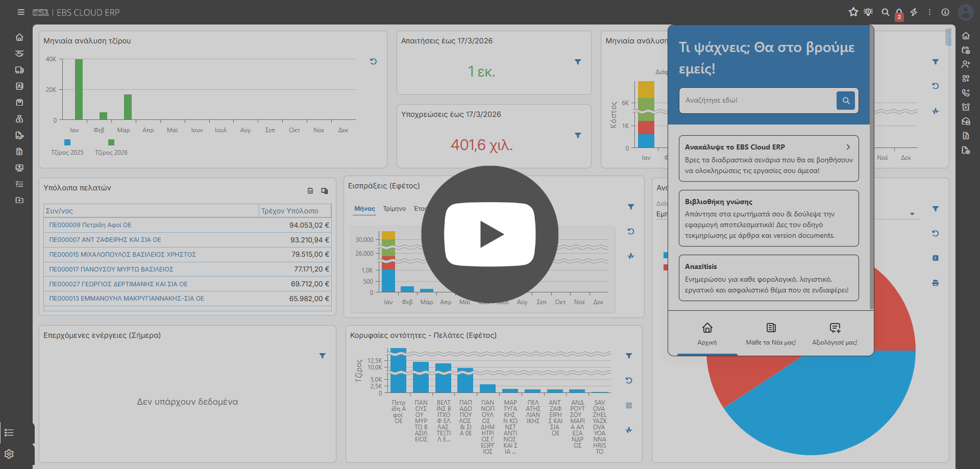980x469 pixels.
Task: Open the dollar invoice document icon
Action: tap(19, 152)
